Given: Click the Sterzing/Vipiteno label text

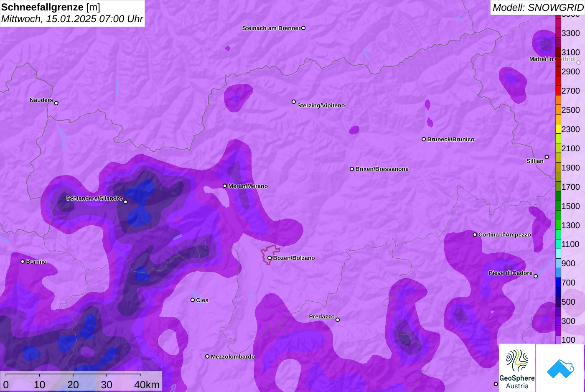Looking at the screenshot, I should [x=321, y=105].
